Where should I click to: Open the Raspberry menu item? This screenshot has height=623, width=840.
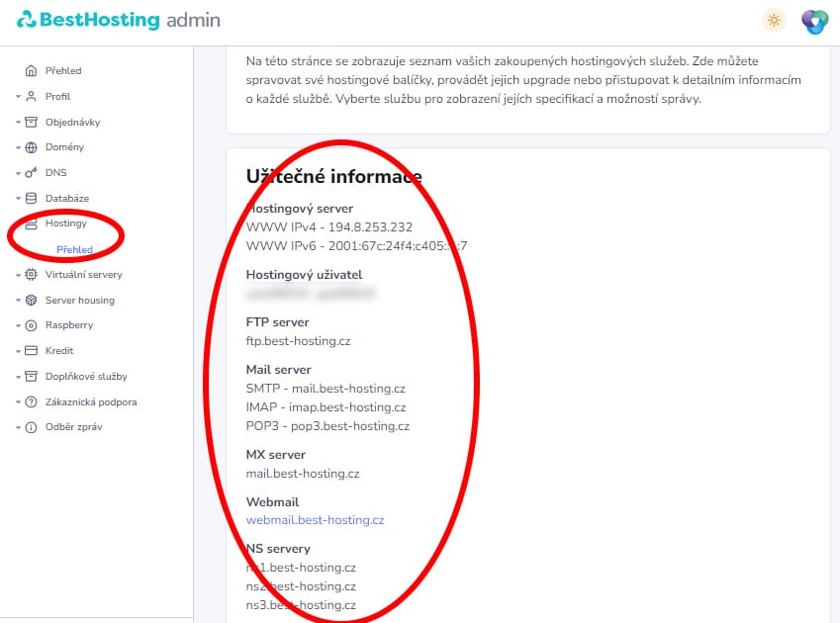click(69, 325)
